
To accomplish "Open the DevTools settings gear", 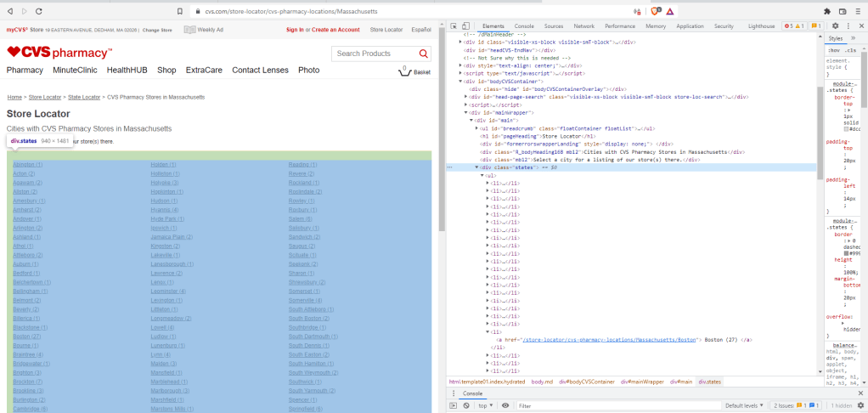I will click(835, 26).
